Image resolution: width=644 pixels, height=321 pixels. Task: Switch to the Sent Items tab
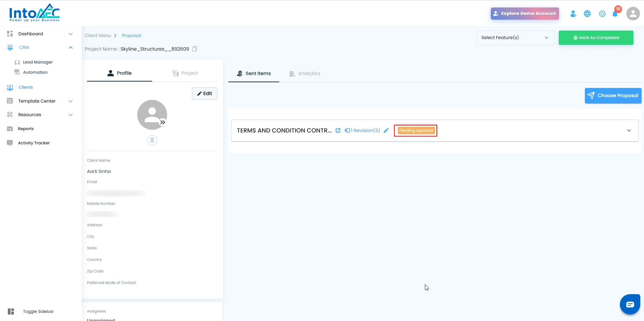coord(254,73)
